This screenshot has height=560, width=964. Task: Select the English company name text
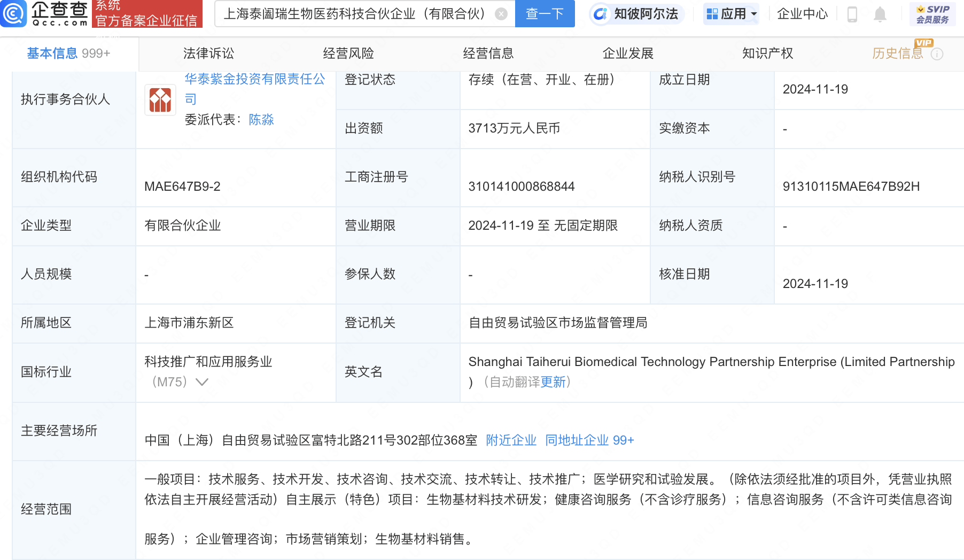[x=711, y=371]
